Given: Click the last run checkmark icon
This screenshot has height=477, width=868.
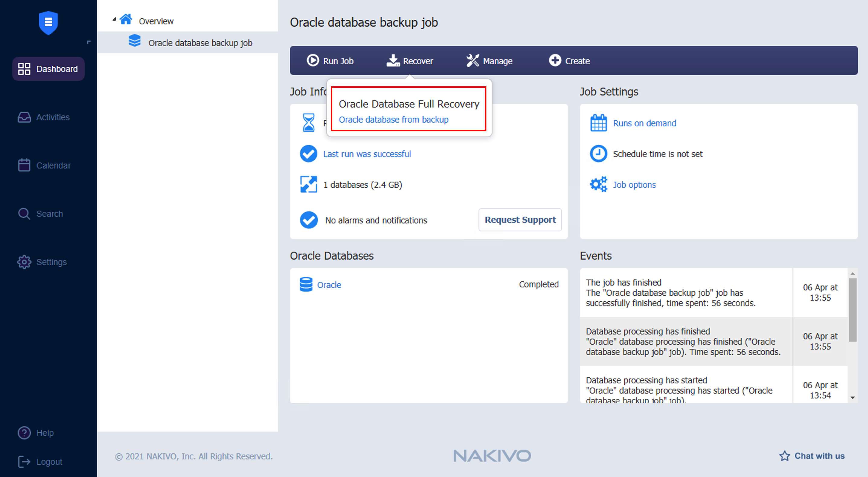Looking at the screenshot, I should 308,153.
